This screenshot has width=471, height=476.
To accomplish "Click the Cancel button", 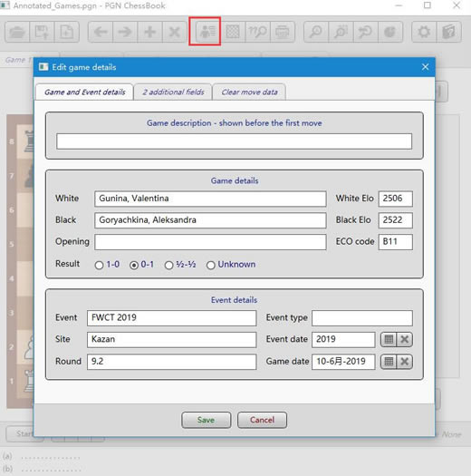I will [x=262, y=420].
